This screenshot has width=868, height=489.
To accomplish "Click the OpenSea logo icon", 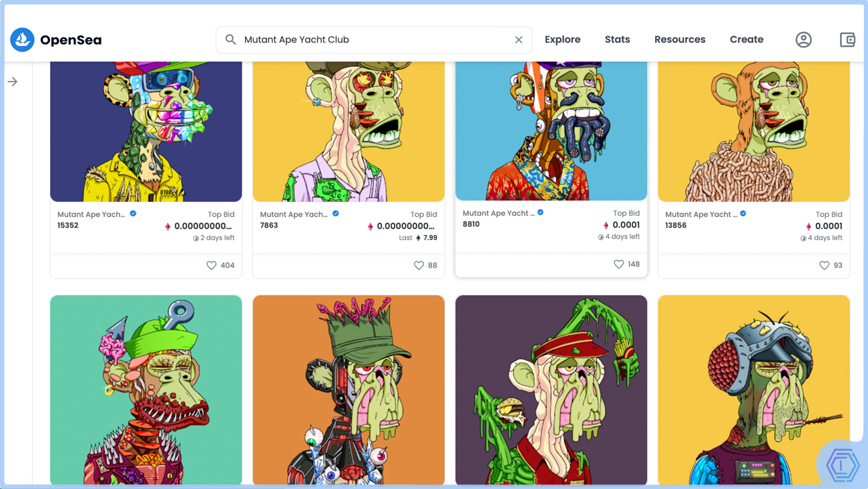I will (22, 40).
